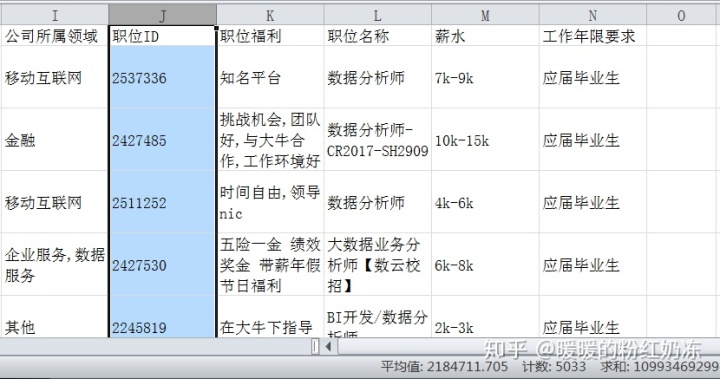Click the 4k-6k salary cell
Screen dimensions: 720x379
click(x=485, y=202)
